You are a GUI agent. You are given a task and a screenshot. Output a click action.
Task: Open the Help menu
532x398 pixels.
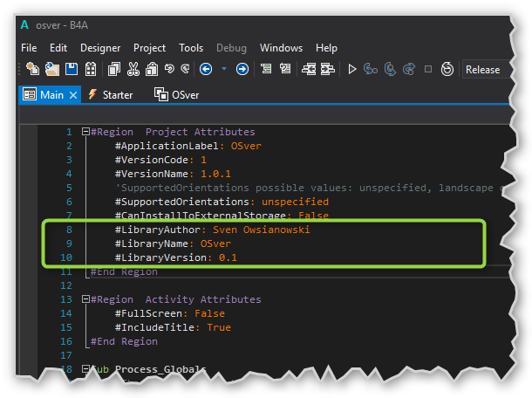click(x=326, y=48)
